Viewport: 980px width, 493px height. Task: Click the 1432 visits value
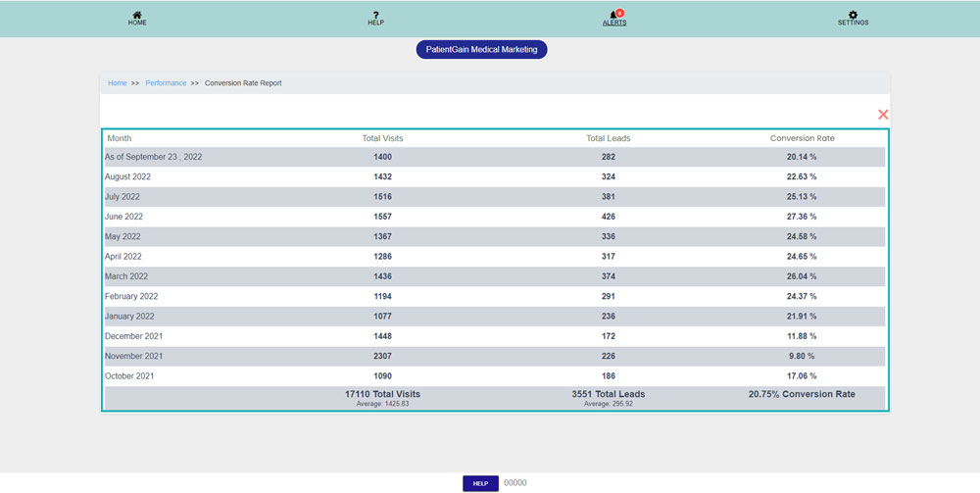(x=382, y=176)
